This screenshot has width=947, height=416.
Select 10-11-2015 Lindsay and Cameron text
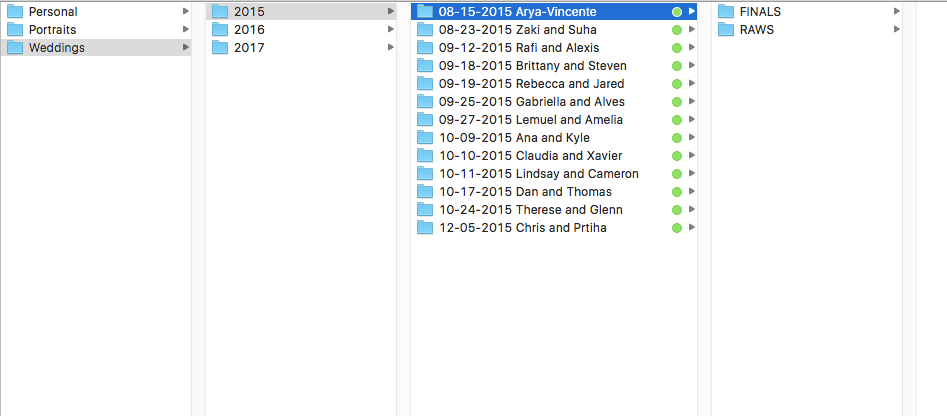(539, 174)
